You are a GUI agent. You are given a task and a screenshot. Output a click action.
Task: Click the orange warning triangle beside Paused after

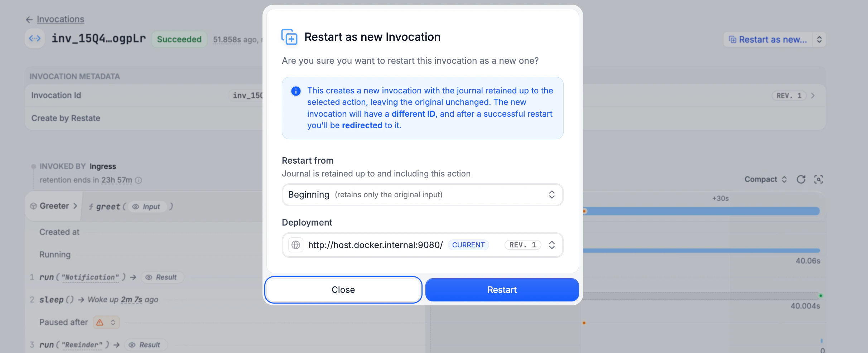pos(100,322)
